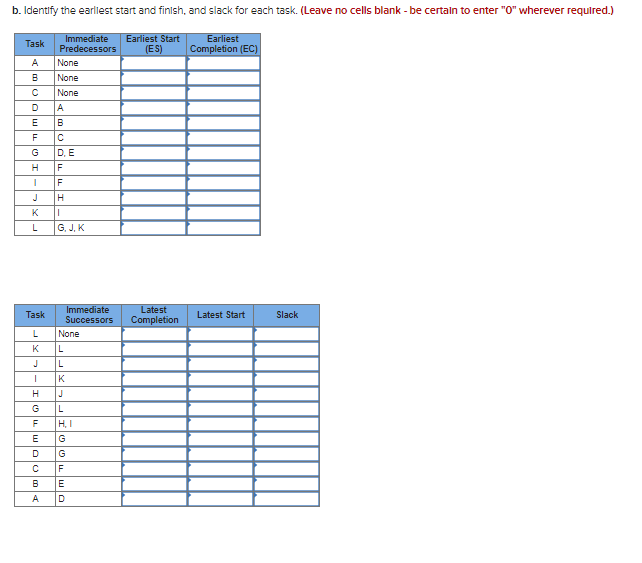Click Latest Completion cell for task B, successor E
Viewport: 642px width, 563px height.
tap(154, 484)
